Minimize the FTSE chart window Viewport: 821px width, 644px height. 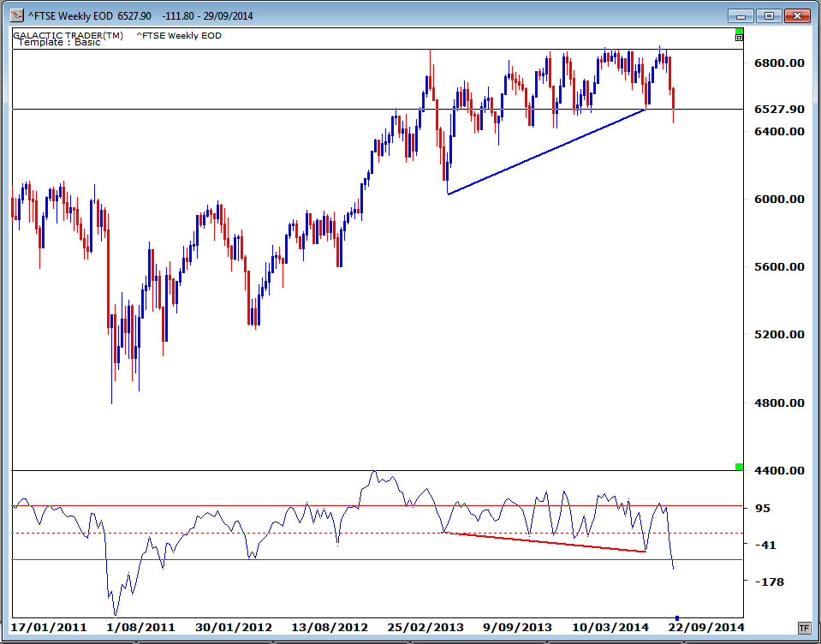(741, 15)
